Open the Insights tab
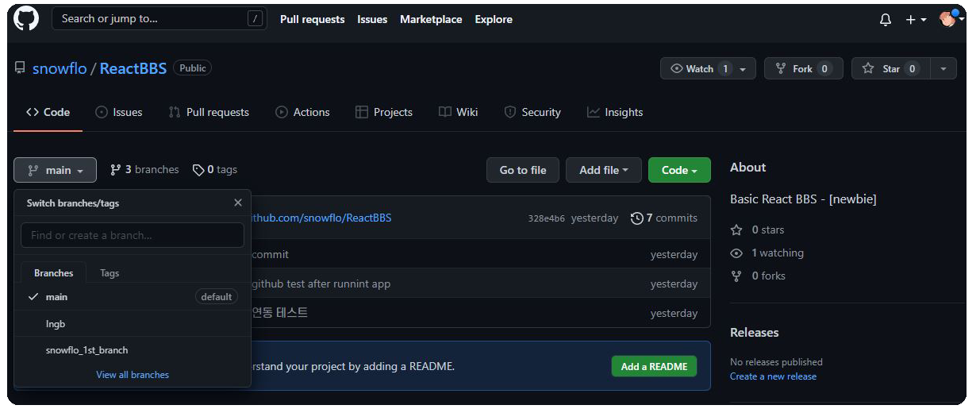The image size is (980, 409). 615,112
